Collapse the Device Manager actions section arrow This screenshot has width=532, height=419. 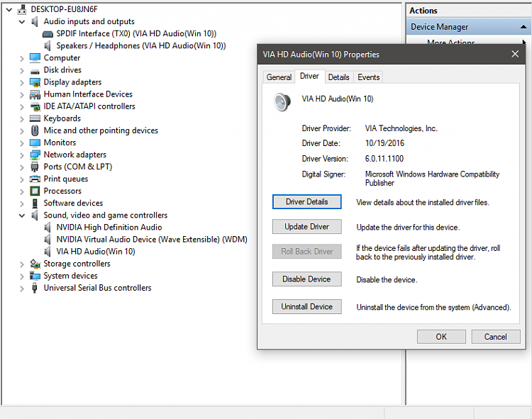pyautogui.click(x=523, y=27)
